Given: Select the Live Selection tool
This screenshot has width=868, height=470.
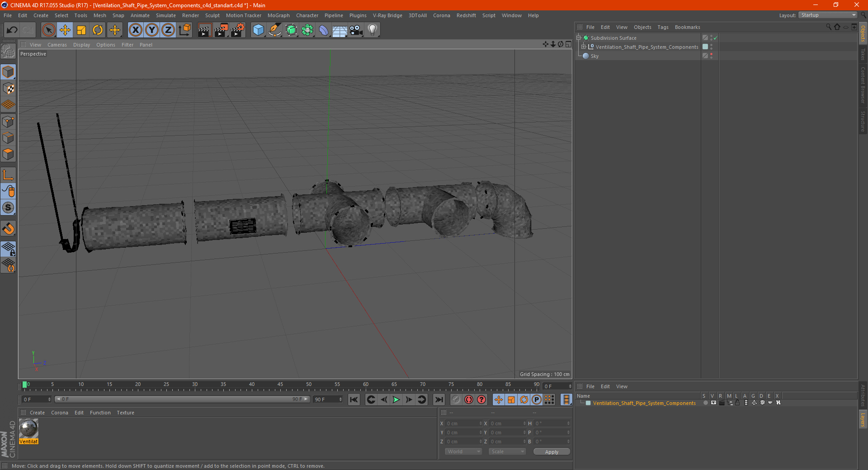Looking at the screenshot, I should (x=48, y=30).
